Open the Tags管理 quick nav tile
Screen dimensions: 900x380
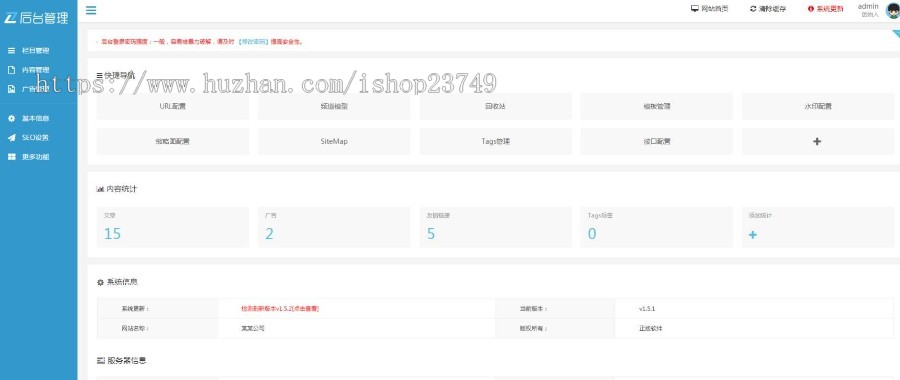tap(495, 141)
